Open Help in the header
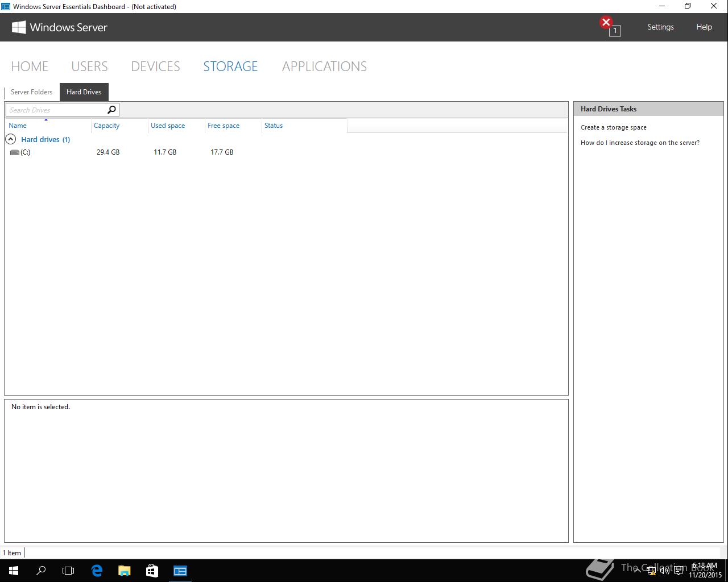728x582 pixels. pos(704,27)
